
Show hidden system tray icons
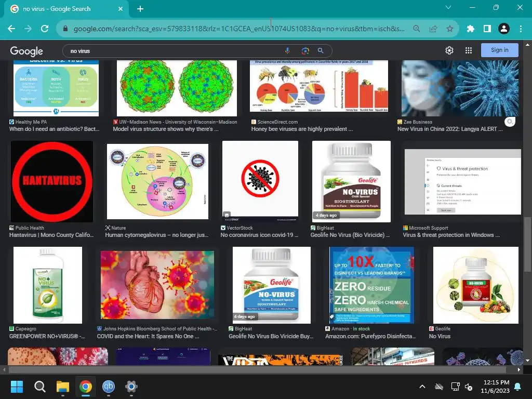(422, 387)
